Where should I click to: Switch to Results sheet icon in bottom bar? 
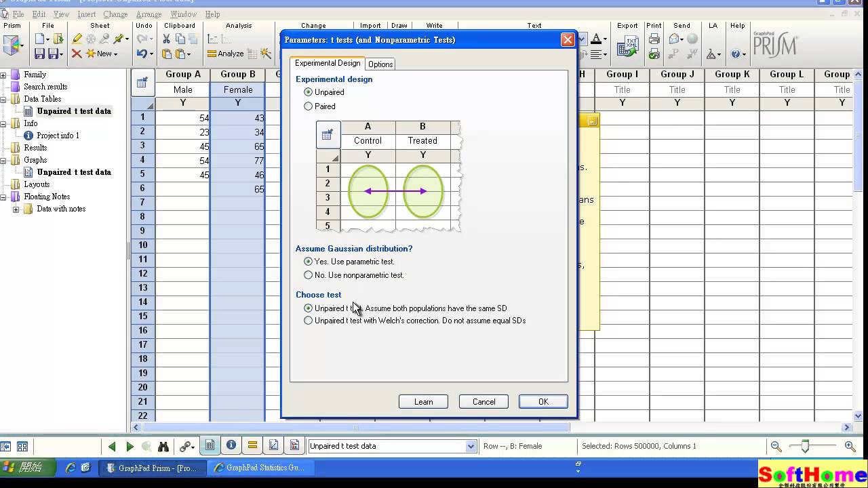coord(252,445)
